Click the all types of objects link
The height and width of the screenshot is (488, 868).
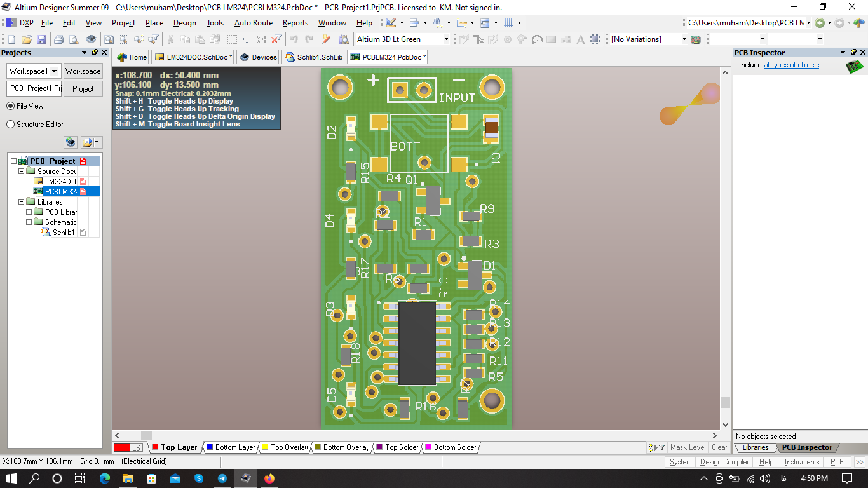pyautogui.click(x=791, y=65)
